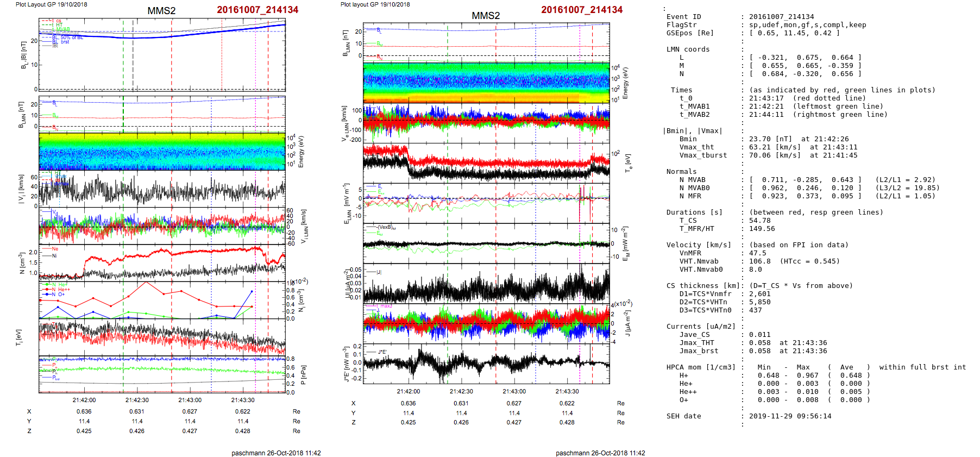The height and width of the screenshot is (457, 980).
Task: Click the Plot Layout GP label at top-left
Action: pos(51,4)
